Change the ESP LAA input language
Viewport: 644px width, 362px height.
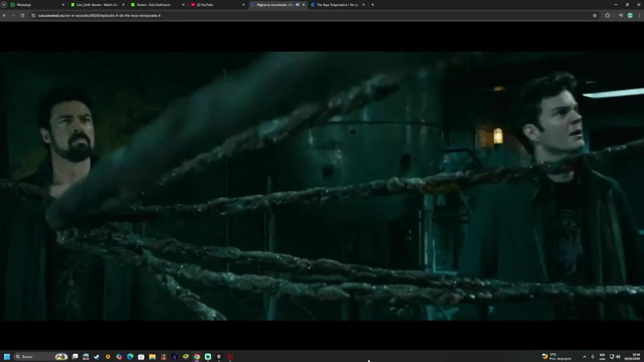pos(602,356)
